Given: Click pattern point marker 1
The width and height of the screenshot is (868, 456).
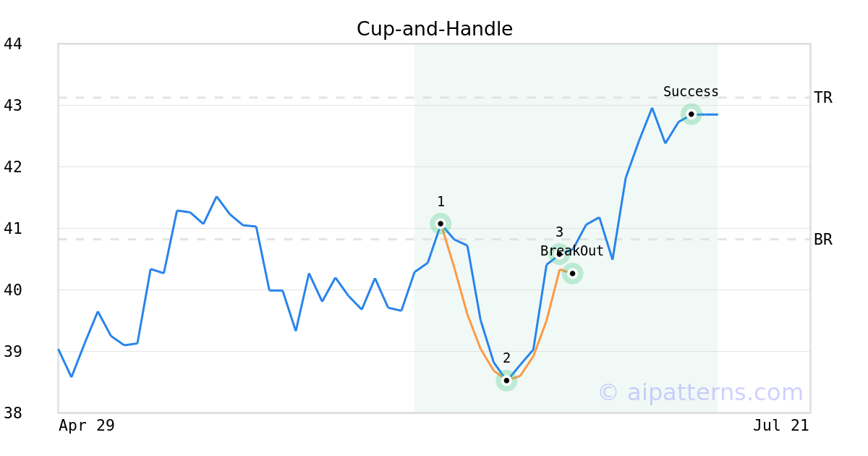Looking at the screenshot, I should [x=441, y=224].
